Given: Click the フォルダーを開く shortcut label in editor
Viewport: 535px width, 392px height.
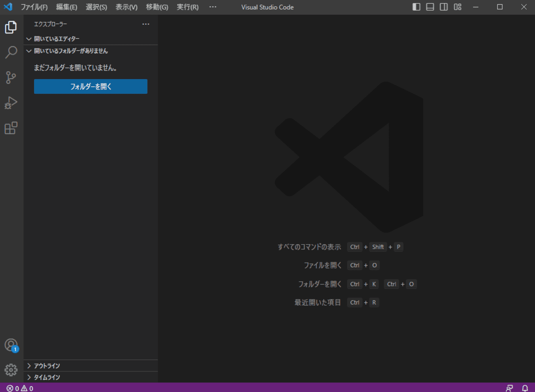Looking at the screenshot, I should pyautogui.click(x=320, y=284).
